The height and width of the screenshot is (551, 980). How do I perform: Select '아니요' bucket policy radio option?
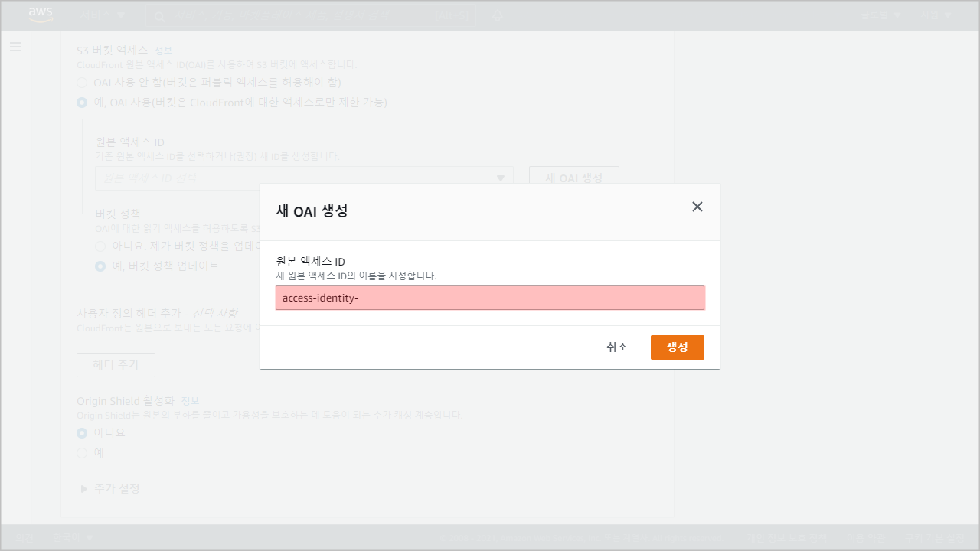point(100,246)
